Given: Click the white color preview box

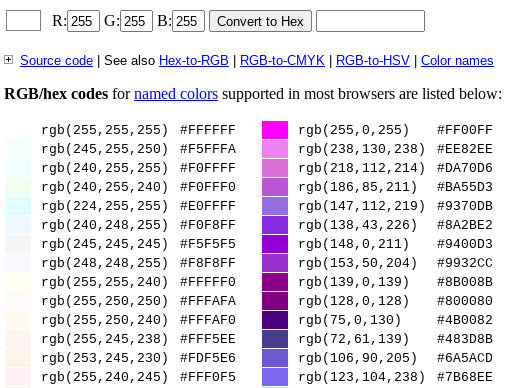Looking at the screenshot, I should point(23,21).
